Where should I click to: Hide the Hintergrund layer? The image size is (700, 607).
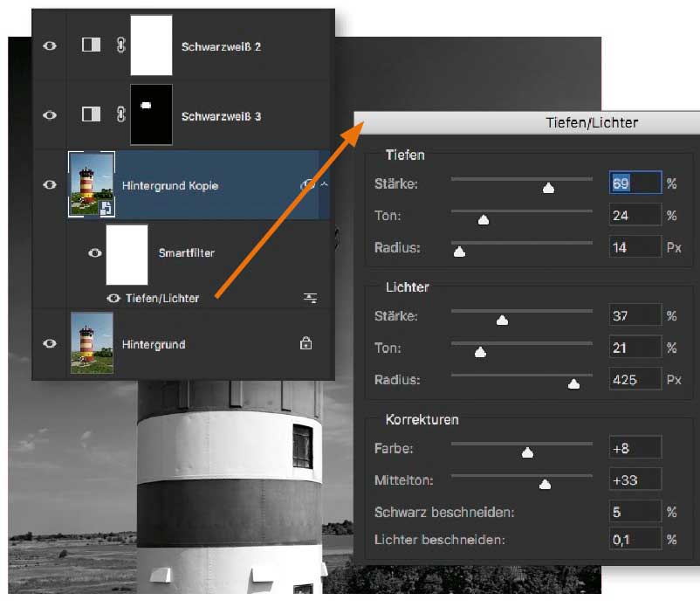click(50, 343)
